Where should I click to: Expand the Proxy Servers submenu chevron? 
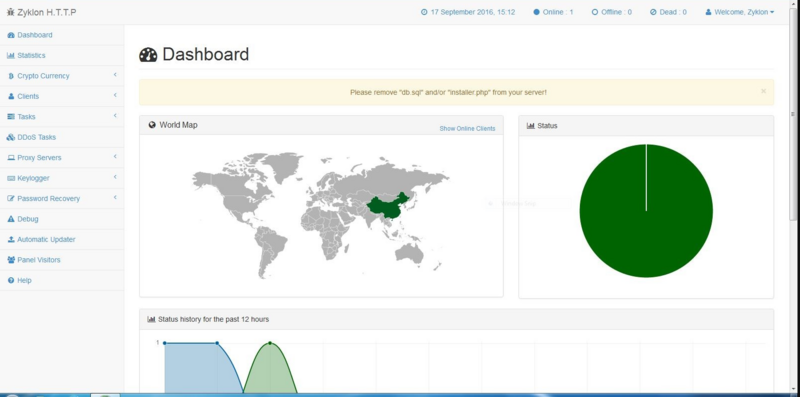click(115, 157)
